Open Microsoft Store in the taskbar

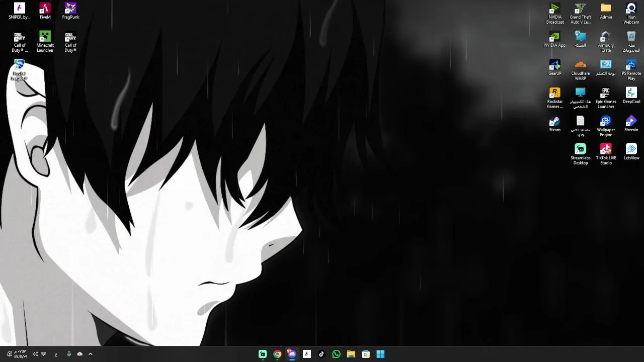(x=366, y=354)
